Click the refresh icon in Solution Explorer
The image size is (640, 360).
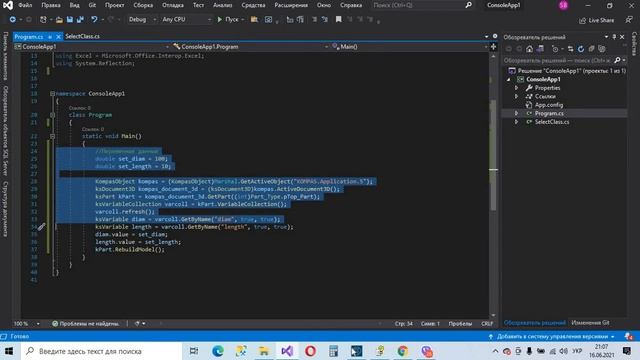tap(581, 49)
